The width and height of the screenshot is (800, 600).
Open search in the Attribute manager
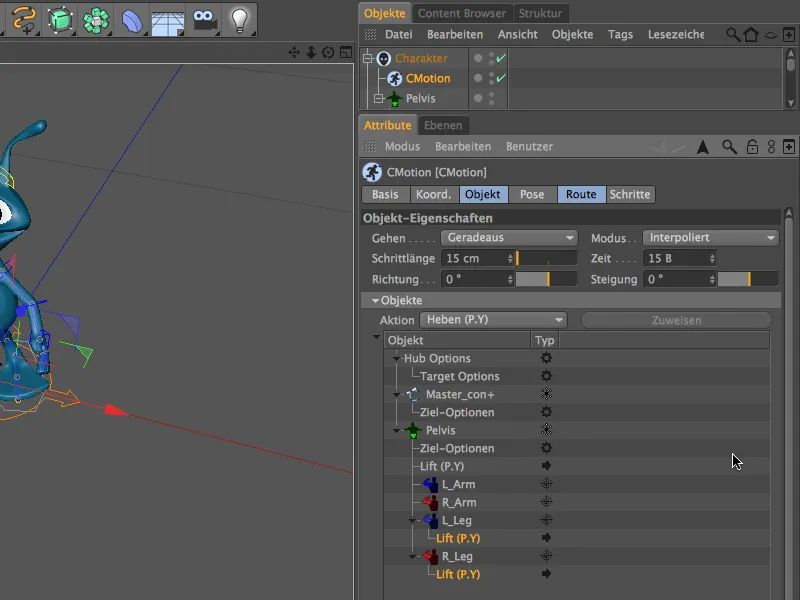click(x=730, y=147)
